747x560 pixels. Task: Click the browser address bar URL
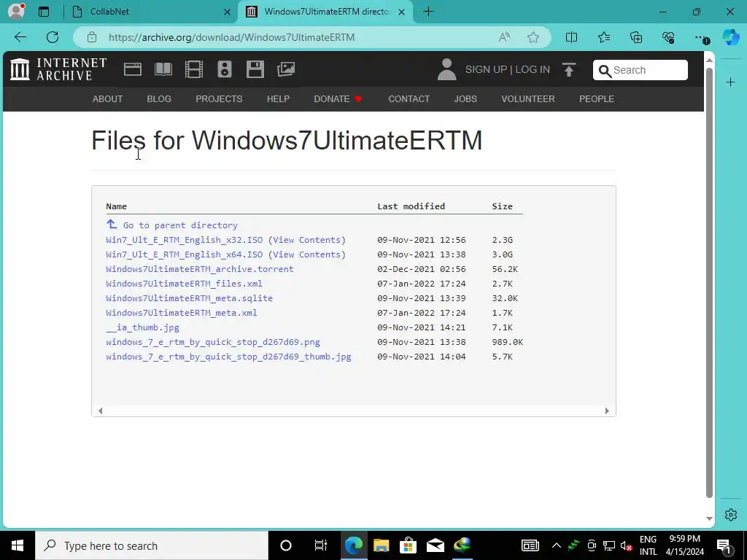[x=231, y=37]
